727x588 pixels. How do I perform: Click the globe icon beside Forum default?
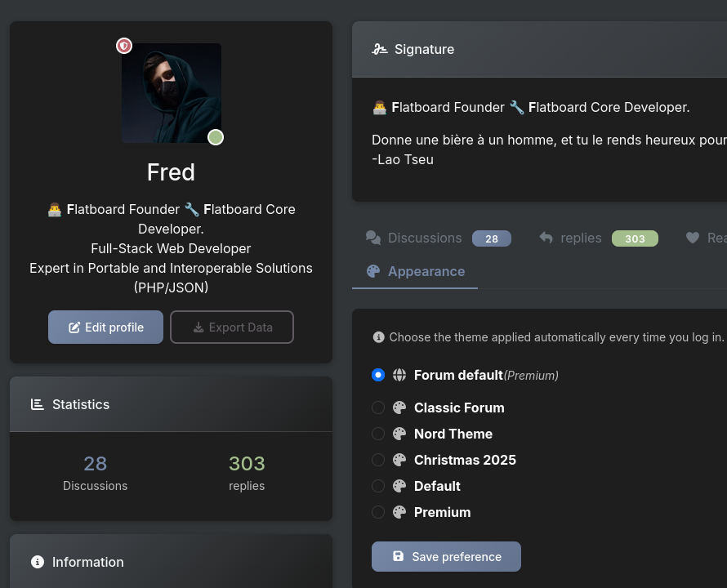(399, 375)
